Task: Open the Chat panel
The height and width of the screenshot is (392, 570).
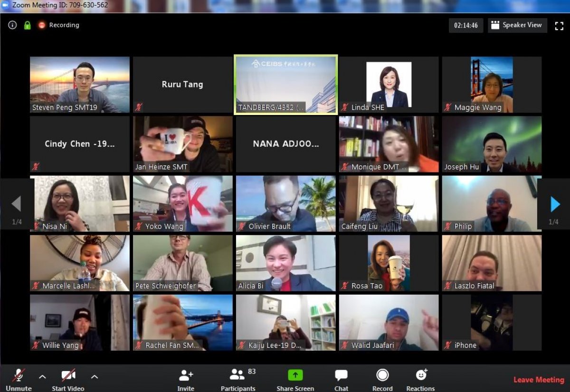Action: click(x=341, y=375)
